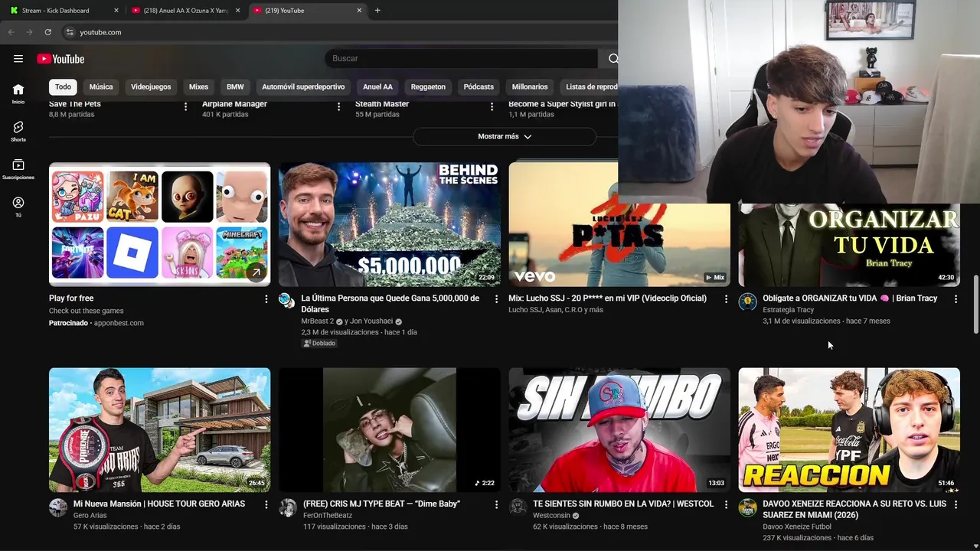Open options for Lucho SSJ mix
The height and width of the screenshot is (551, 980).
pos(726,298)
